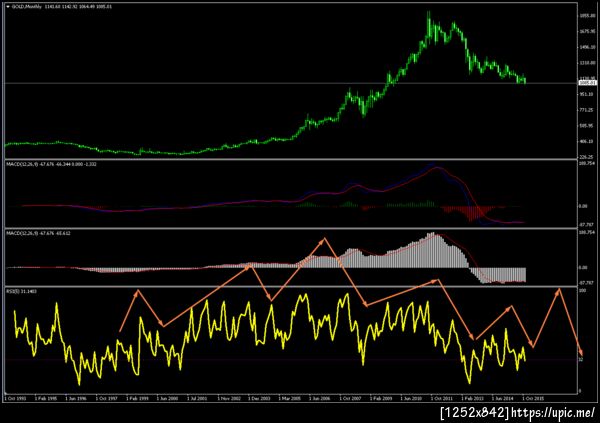Click the 1 Feb 1999 date label
The width and height of the screenshot is (600, 423).
(x=137, y=399)
